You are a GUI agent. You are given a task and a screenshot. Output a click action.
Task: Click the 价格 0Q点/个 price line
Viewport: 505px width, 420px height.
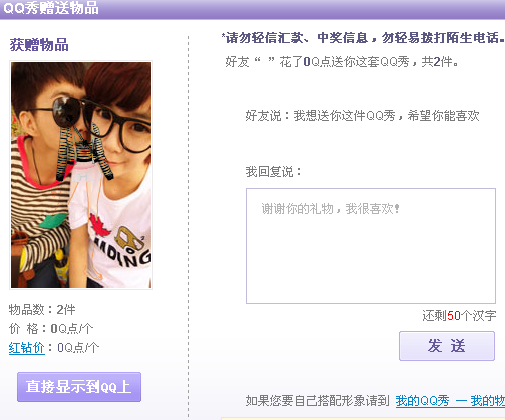(x=51, y=329)
